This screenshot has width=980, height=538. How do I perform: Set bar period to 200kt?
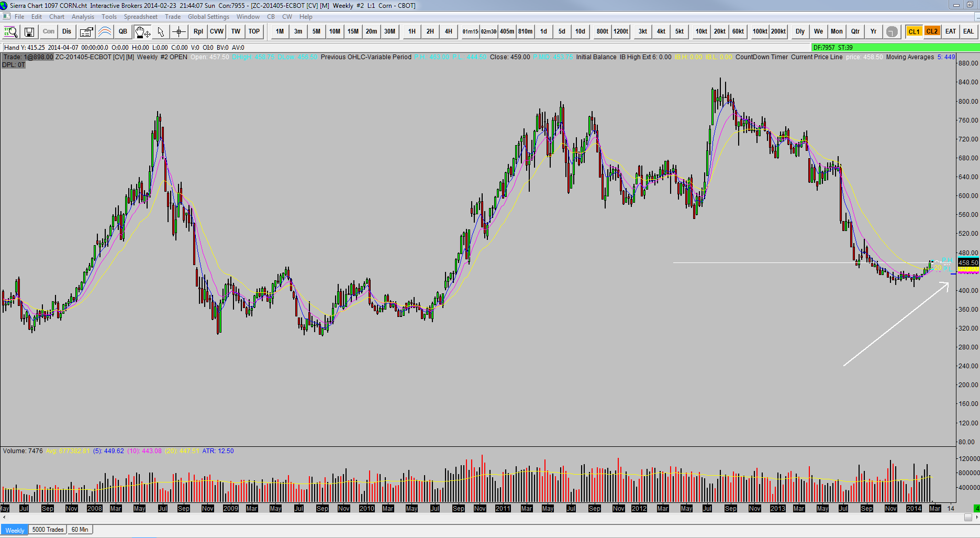coord(778,31)
